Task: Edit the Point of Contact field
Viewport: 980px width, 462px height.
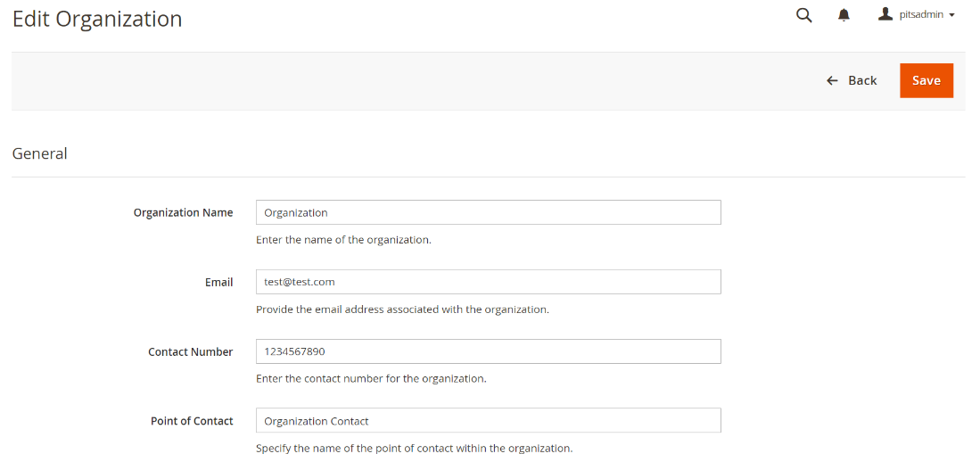Action: [x=488, y=421]
